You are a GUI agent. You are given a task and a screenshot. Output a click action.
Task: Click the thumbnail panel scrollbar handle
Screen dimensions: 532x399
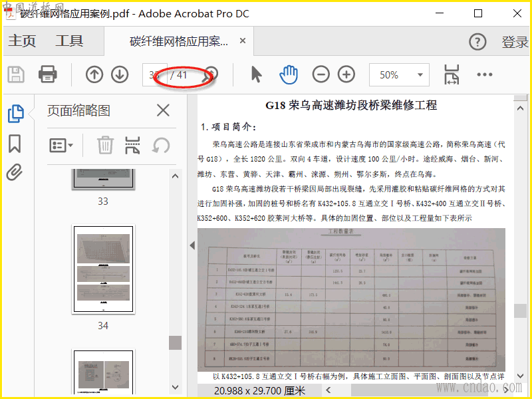tap(175, 342)
